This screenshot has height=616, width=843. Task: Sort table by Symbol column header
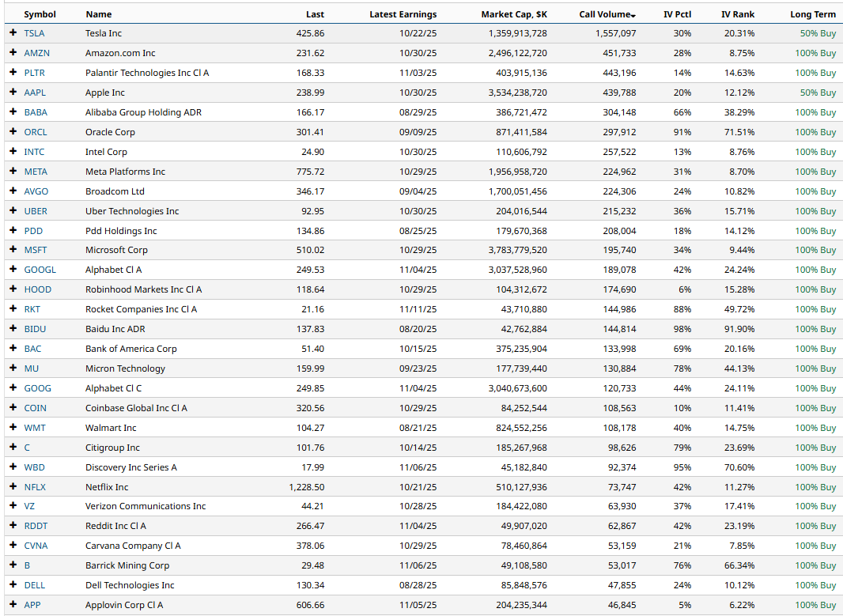point(40,14)
